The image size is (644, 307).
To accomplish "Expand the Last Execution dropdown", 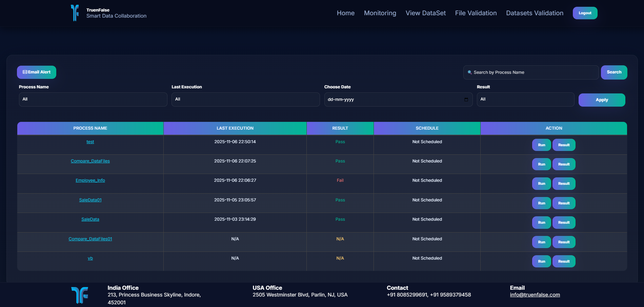I will click(x=246, y=100).
